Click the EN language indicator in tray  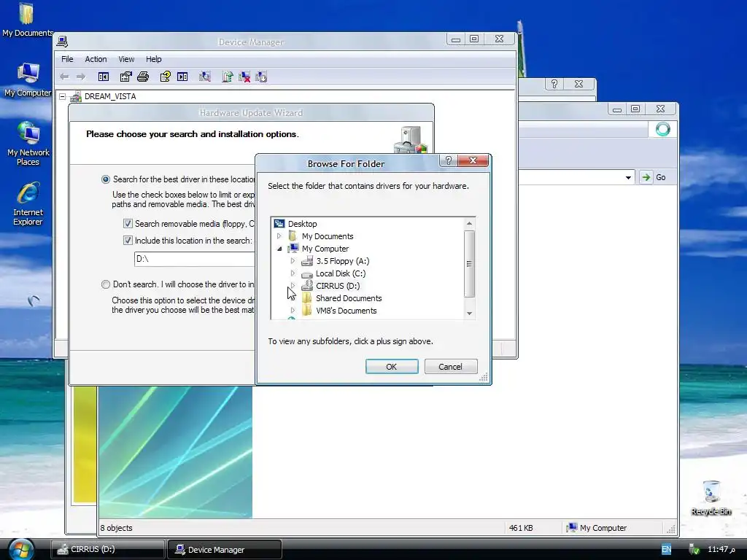click(666, 549)
